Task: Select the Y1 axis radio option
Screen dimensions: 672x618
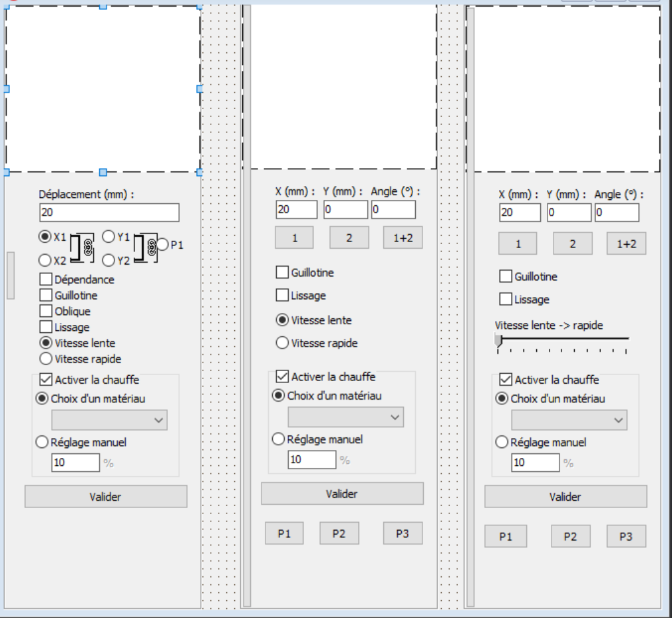Action: 109,237
